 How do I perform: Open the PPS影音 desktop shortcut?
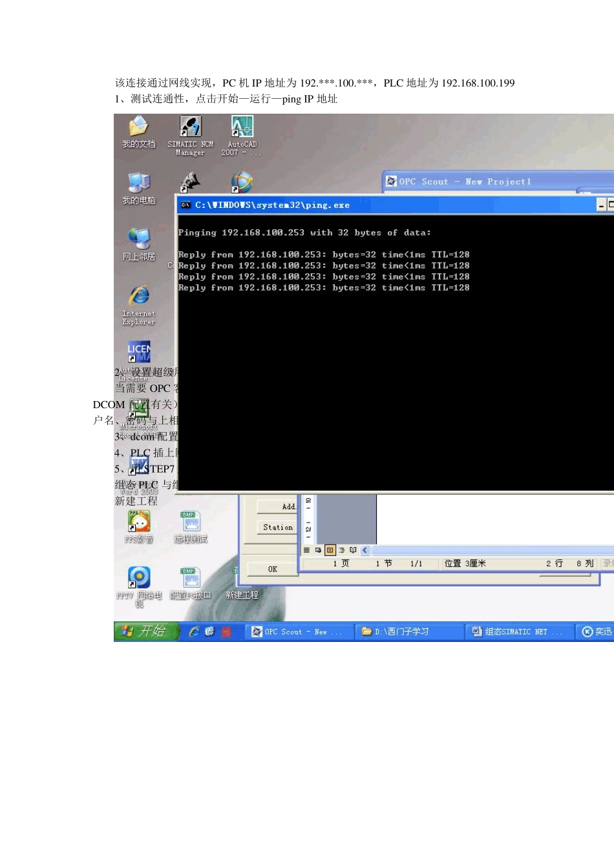pyautogui.click(x=139, y=522)
